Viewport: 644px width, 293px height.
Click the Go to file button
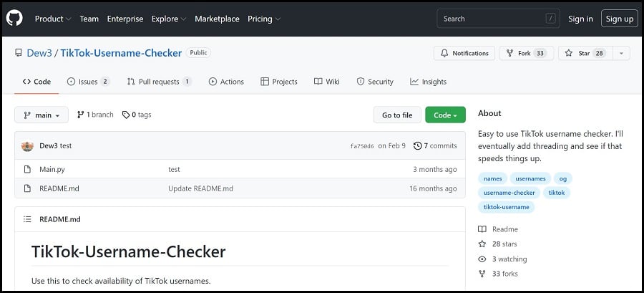[x=397, y=115]
